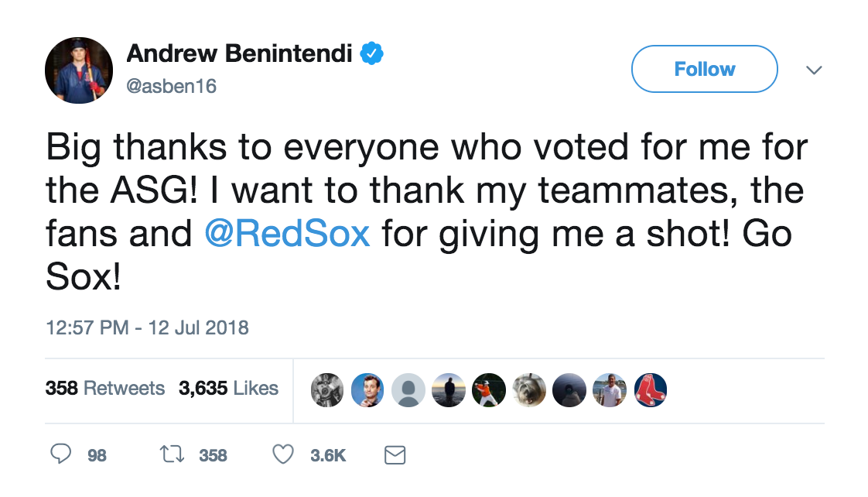
Task: Follow Andrew Benintendi
Action: point(704,69)
